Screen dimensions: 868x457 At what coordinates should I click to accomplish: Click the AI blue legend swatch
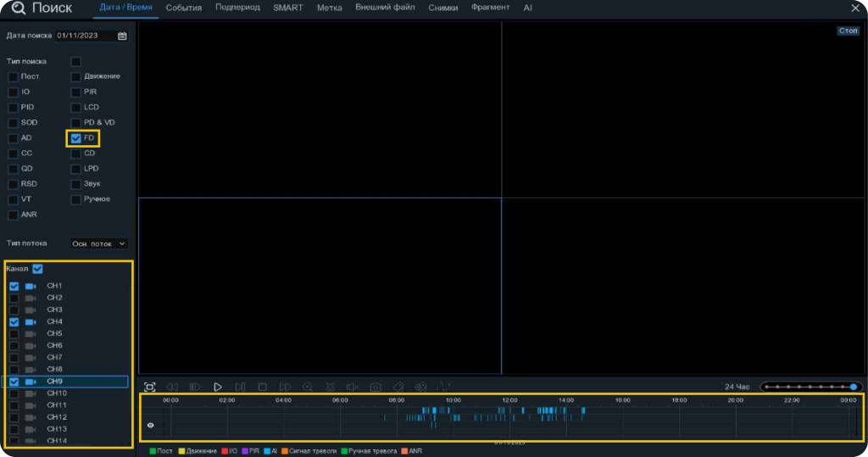click(x=267, y=451)
